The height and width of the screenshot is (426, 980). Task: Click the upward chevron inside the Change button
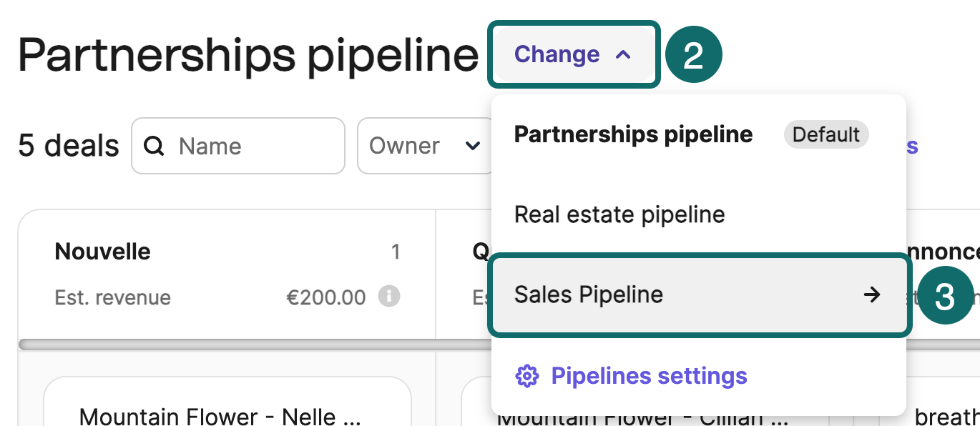(x=622, y=54)
